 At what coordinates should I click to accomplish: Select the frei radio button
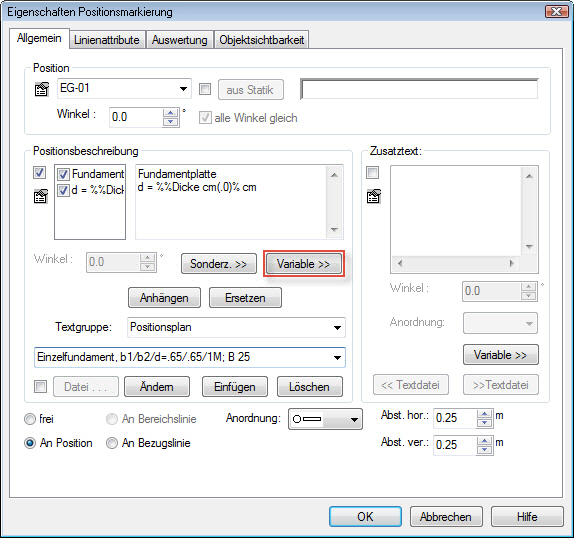click(30, 419)
